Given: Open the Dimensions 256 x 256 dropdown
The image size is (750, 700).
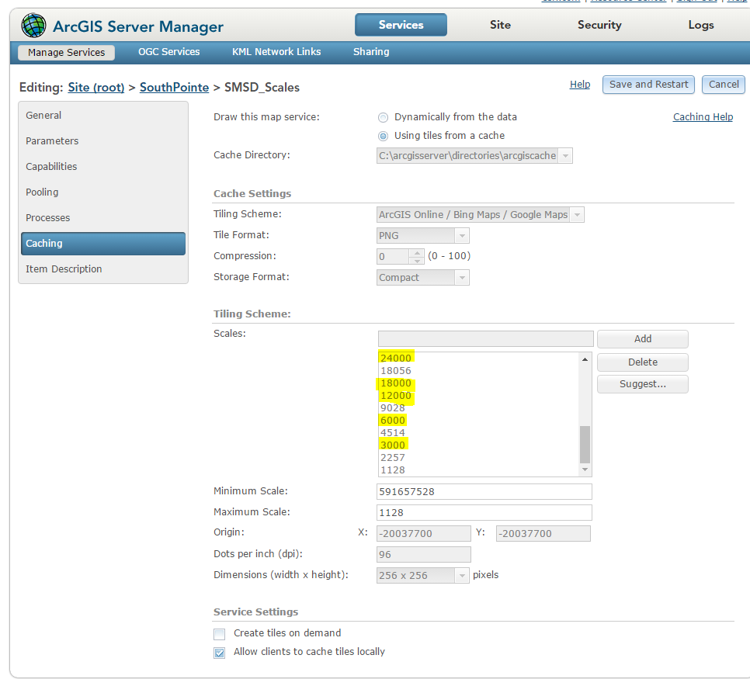Looking at the screenshot, I should (462, 575).
